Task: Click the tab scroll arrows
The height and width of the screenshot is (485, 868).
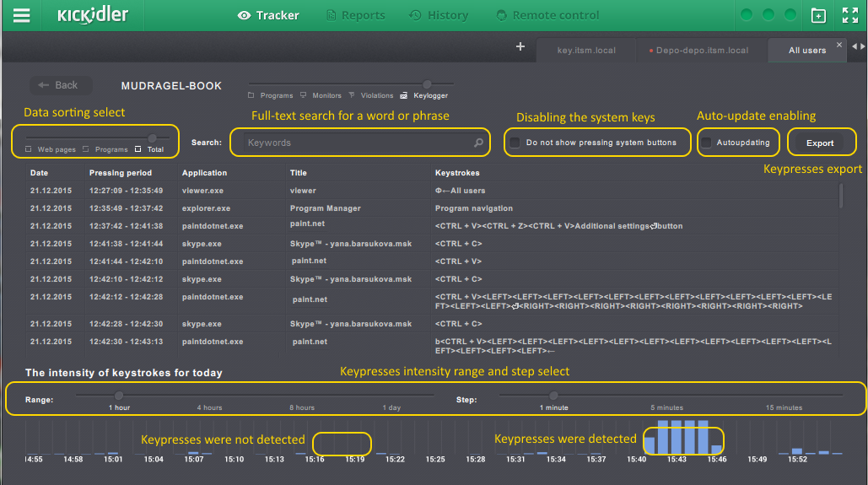Action: click(x=858, y=47)
